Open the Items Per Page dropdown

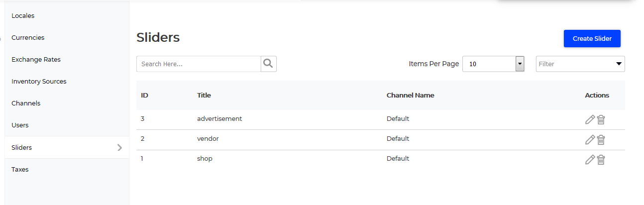click(x=493, y=64)
